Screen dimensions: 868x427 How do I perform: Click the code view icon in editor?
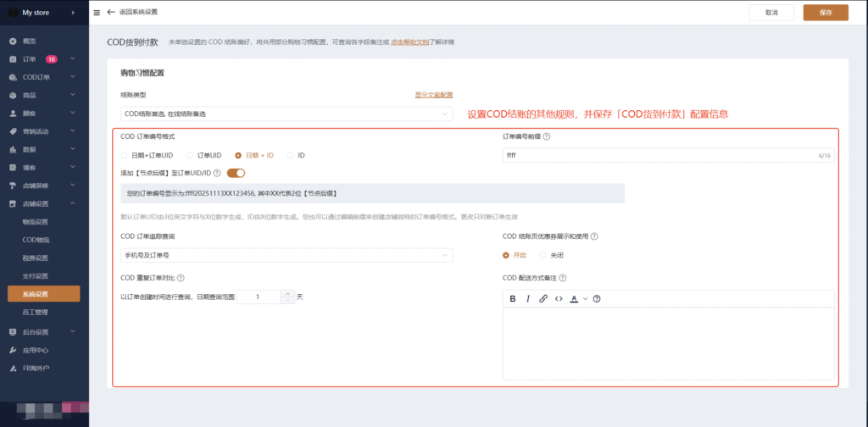559,299
